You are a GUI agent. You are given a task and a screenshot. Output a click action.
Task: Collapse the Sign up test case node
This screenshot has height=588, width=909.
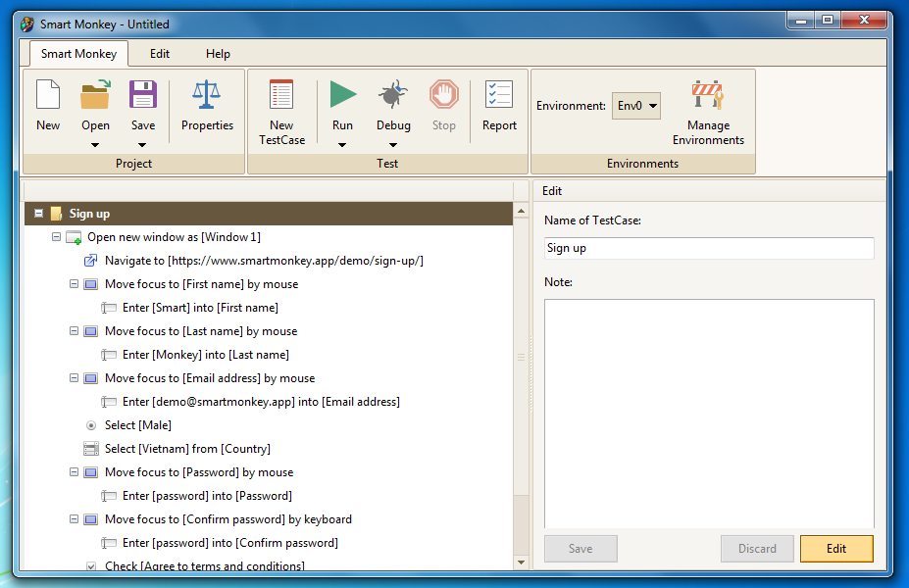38,214
